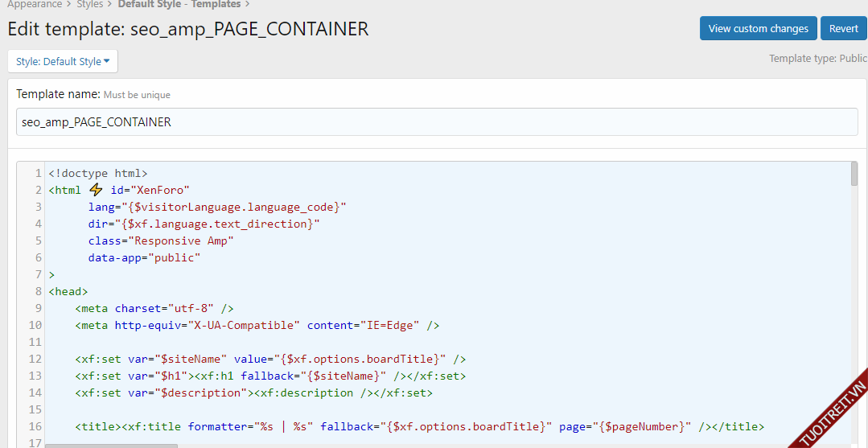This screenshot has height=448, width=868.
Task: Focus the Template name input field
Action: 437,122
